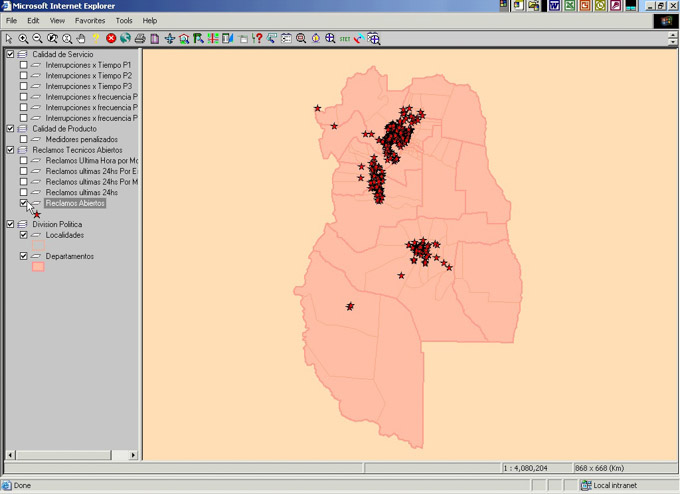The image size is (680, 494).
Task: Select the arrow pointer tool
Action: (9, 39)
